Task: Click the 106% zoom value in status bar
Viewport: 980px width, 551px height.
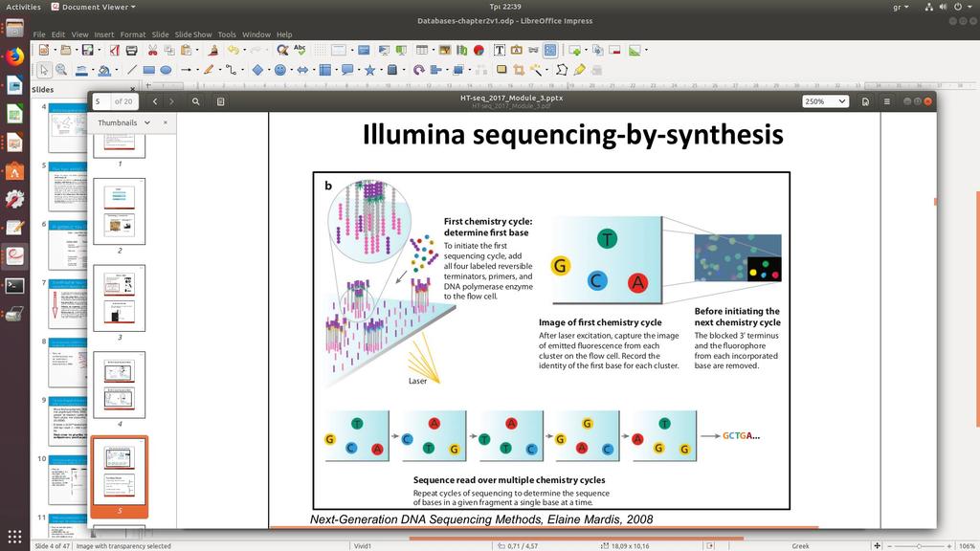Action: [968, 546]
